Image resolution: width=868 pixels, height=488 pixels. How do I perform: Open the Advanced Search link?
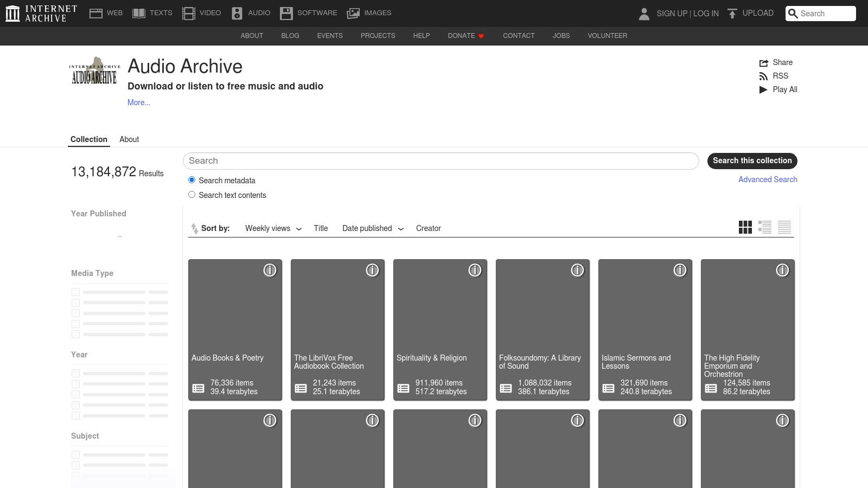pos(768,179)
